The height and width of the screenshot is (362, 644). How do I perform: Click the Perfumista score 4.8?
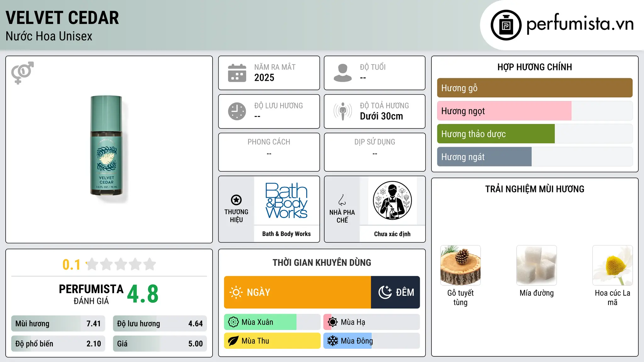click(143, 294)
